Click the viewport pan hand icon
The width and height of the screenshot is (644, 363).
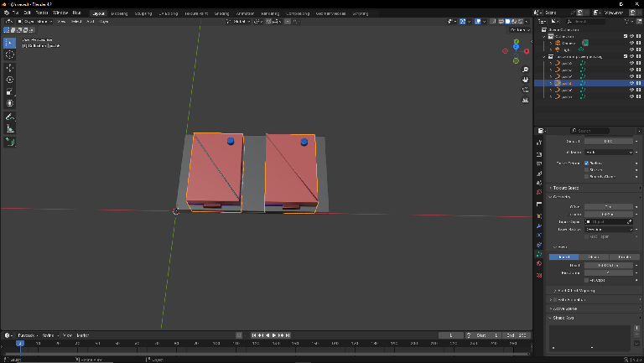(525, 80)
